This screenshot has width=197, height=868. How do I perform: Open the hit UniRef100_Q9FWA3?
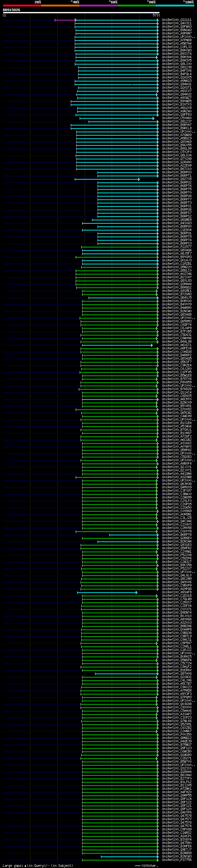tap(177, 26)
